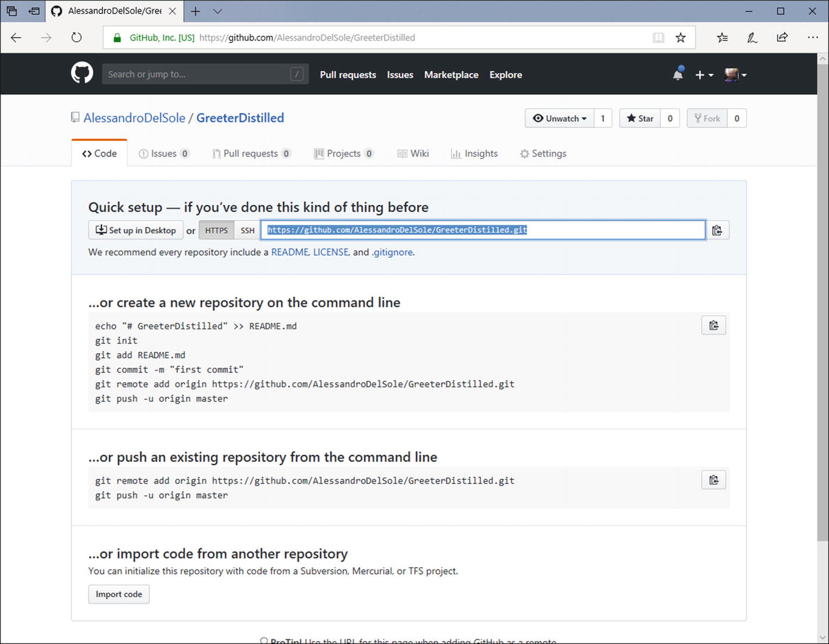Refresh the page in the browser
The height and width of the screenshot is (644, 829).
coord(76,38)
